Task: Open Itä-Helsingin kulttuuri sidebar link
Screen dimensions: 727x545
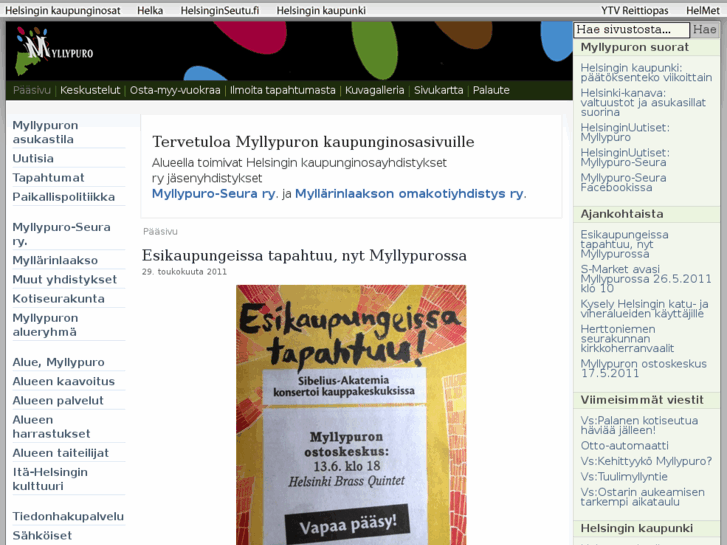Action: 50,479
